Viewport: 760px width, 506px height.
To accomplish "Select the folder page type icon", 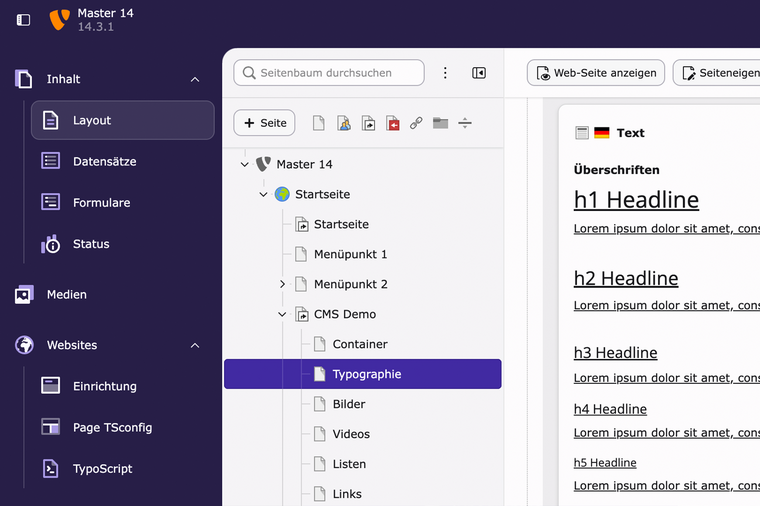I will pos(441,123).
